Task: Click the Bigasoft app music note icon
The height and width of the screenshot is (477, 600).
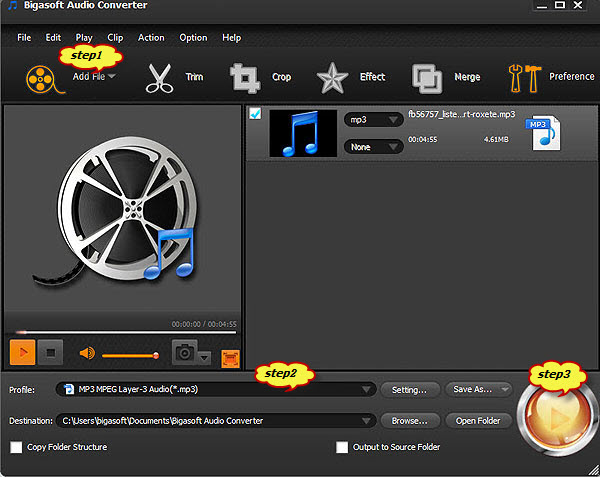Action: pos(13,6)
